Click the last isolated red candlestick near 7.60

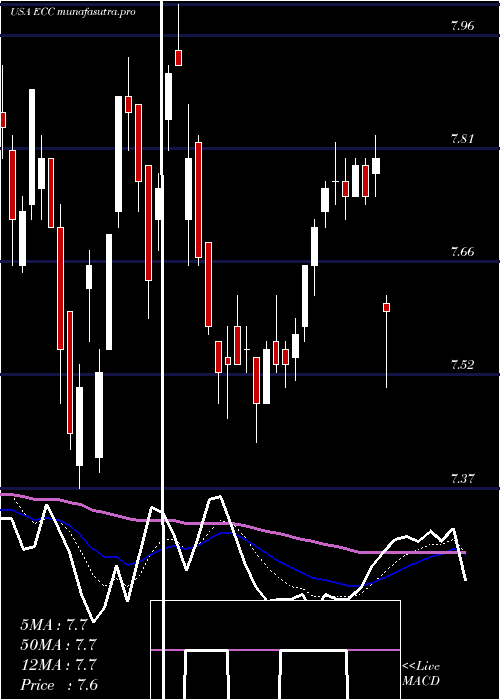[387, 307]
